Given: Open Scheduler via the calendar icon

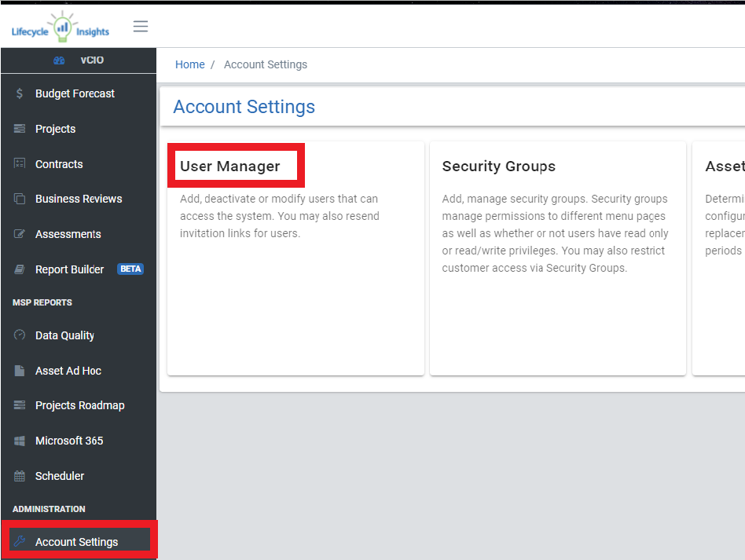Looking at the screenshot, I should click(20, 476).
